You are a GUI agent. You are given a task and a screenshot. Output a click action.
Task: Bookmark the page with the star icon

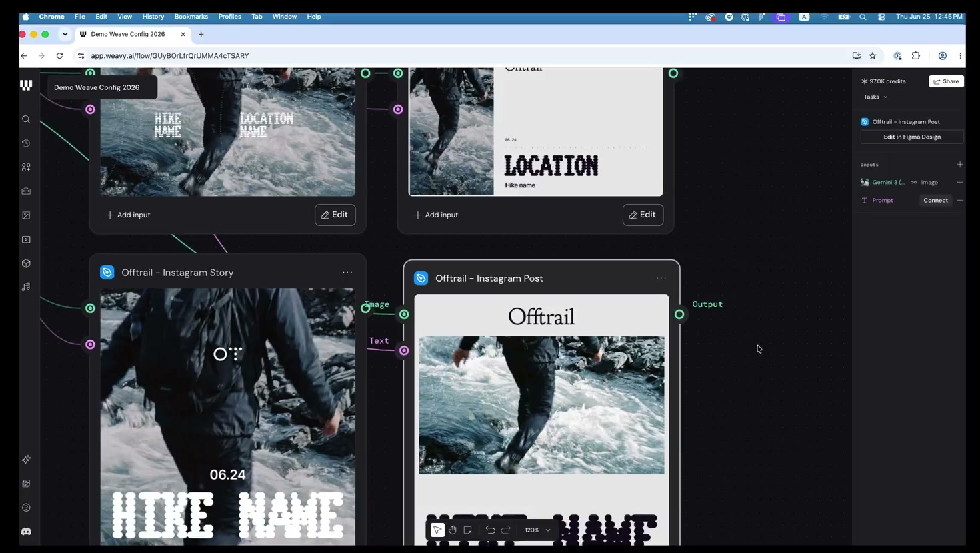coord(873,55)
